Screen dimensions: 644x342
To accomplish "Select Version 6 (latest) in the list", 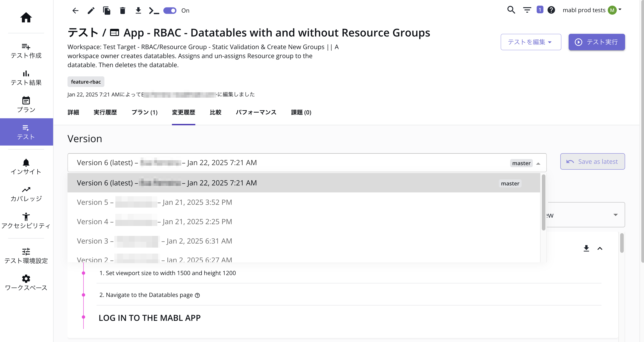I will (x=304, y=183).
